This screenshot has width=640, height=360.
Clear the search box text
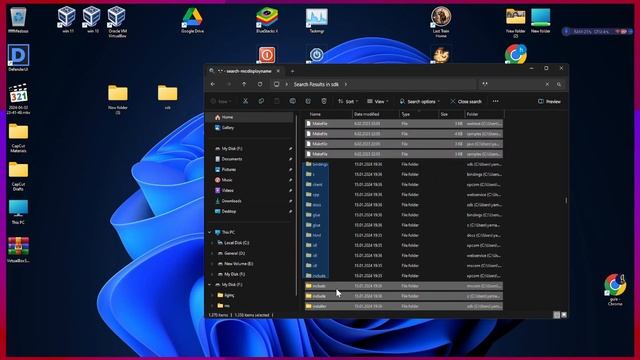coord(547,84)
